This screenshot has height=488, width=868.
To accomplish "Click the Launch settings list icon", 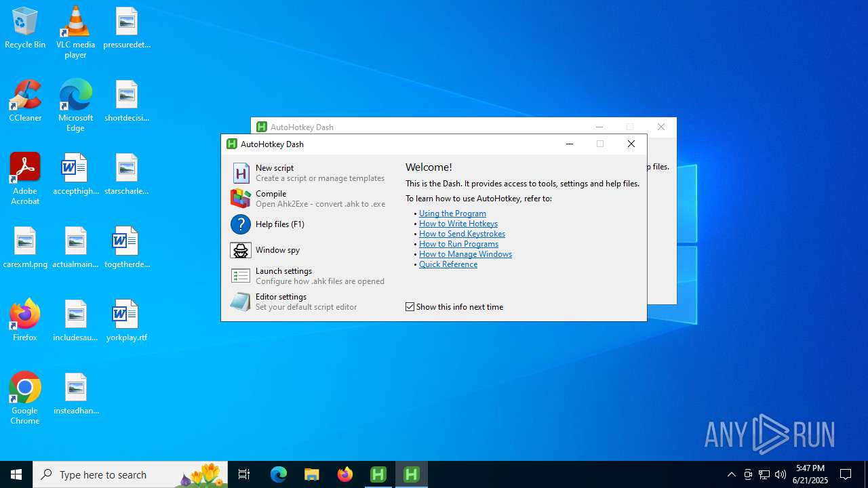I will click(x=241, y=276).
